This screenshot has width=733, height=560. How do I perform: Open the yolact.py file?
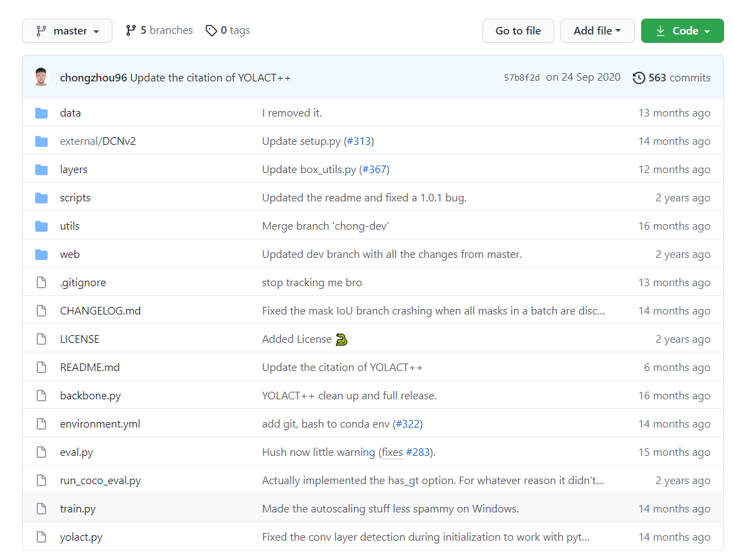(x=81, y=537)
